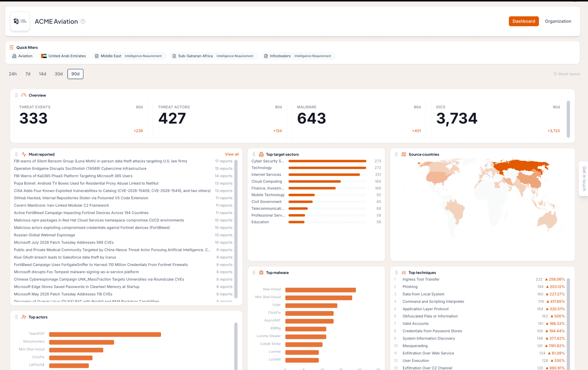
Task: Click the ACME Aviation logo thumbnail
Action: coord(20,21)
